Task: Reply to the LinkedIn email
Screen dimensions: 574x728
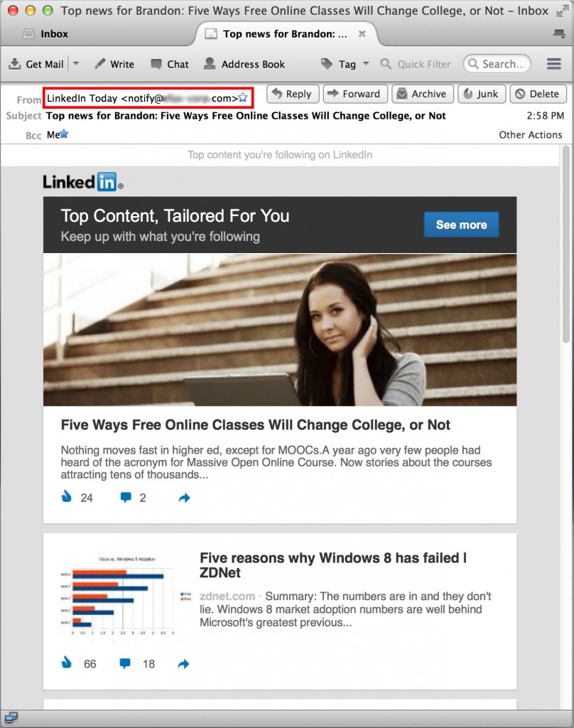Action: [293, 94]
